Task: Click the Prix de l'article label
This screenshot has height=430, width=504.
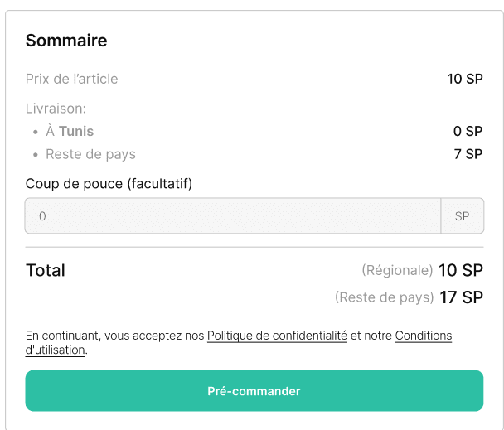Action: [x=71, y=79]
